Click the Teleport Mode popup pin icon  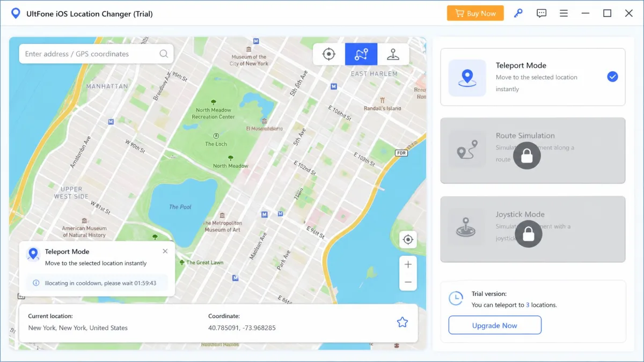click(33, 254)
